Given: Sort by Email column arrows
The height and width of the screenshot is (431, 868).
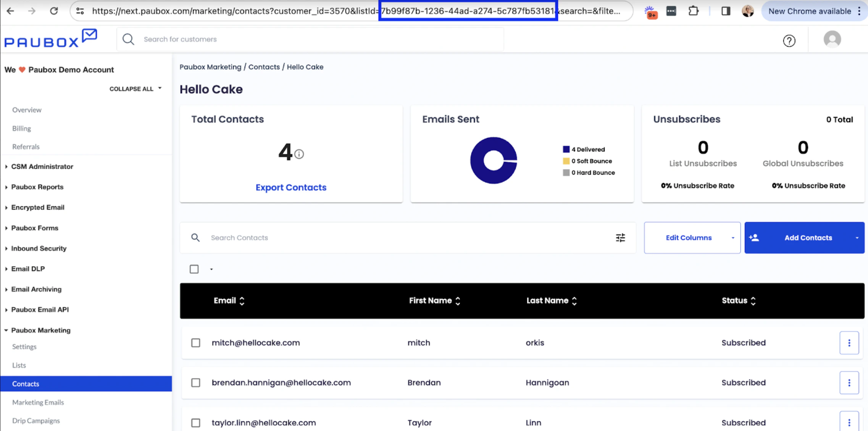Looking at the screenshot, I should pyautogui.click(x=242, y=301).
